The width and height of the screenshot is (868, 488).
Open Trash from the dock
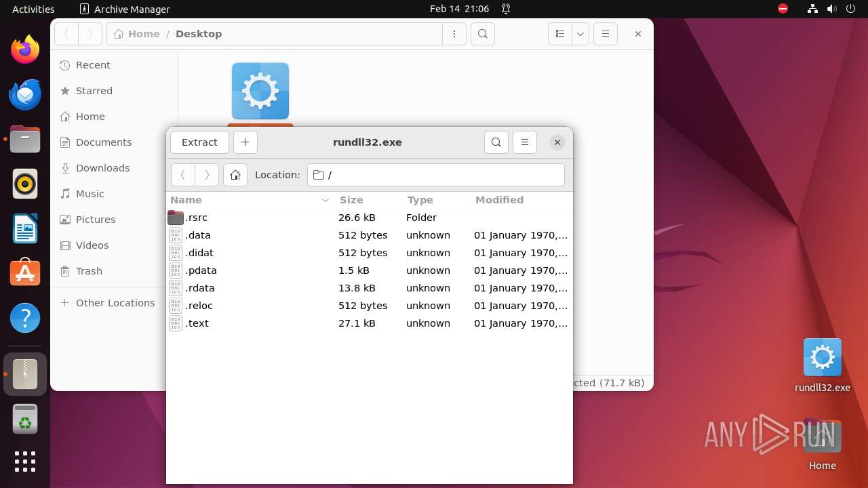pyautogui.click(x=25, y=418)
